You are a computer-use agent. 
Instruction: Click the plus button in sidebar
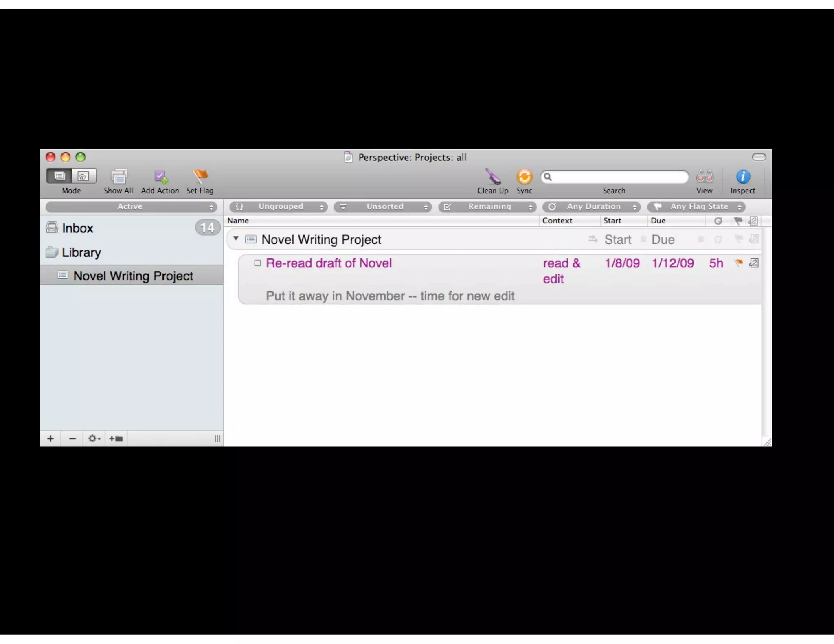coord(50,438)
